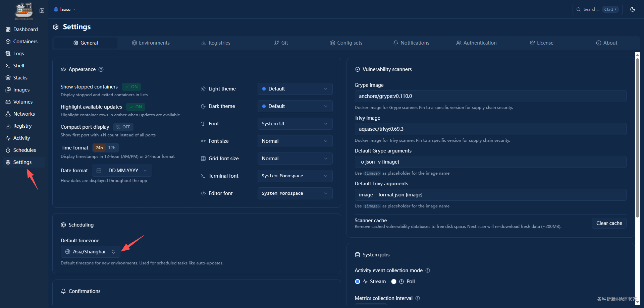
Task: Click the Schedules timer icon in the sidebar
Action: (8, 150)
